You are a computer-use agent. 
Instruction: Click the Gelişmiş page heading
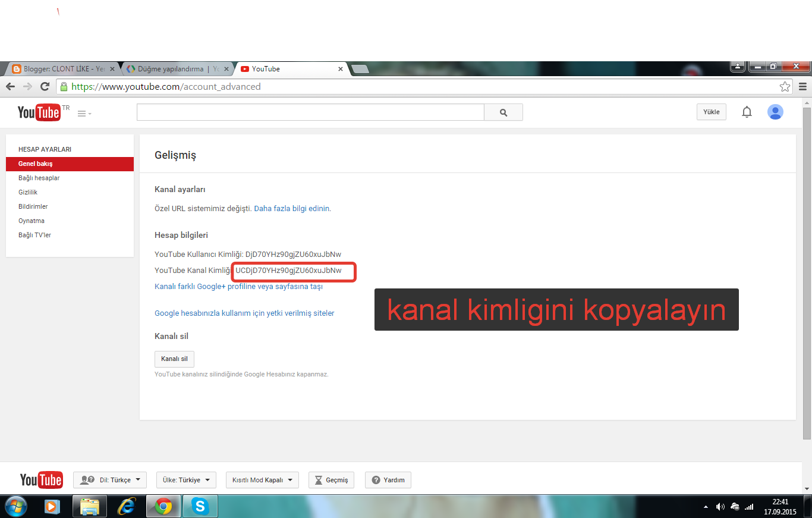(175, 155)
